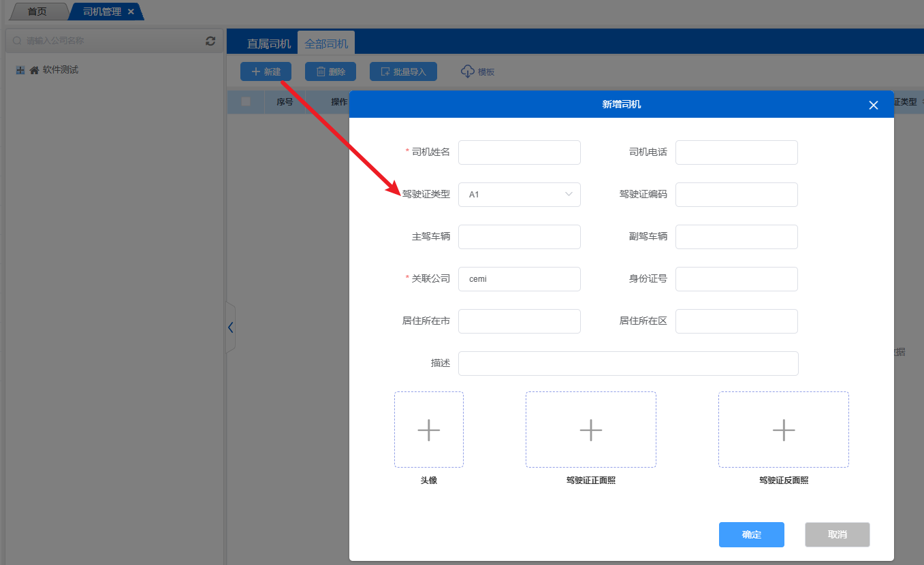Screen dimensions: 924x565
Task: Click the 取消 button
Action: click(x=837, y=535)
